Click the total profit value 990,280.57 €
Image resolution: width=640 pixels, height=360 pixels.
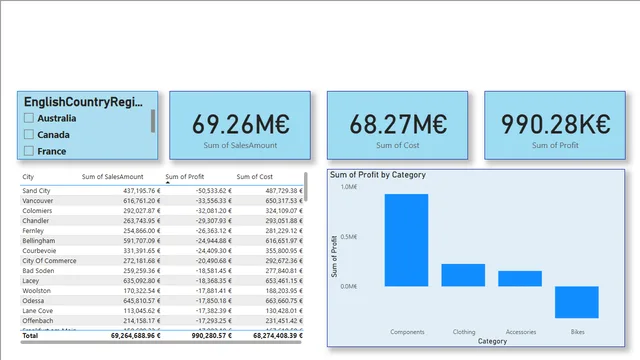[211, 336]
